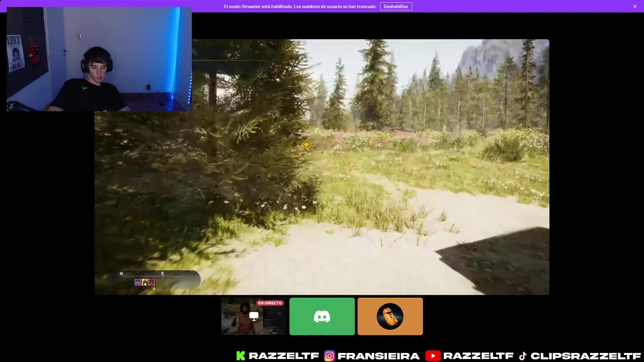The image size is (644, 362).
Task: Click the TikTok logo icon
Action: 523,356
